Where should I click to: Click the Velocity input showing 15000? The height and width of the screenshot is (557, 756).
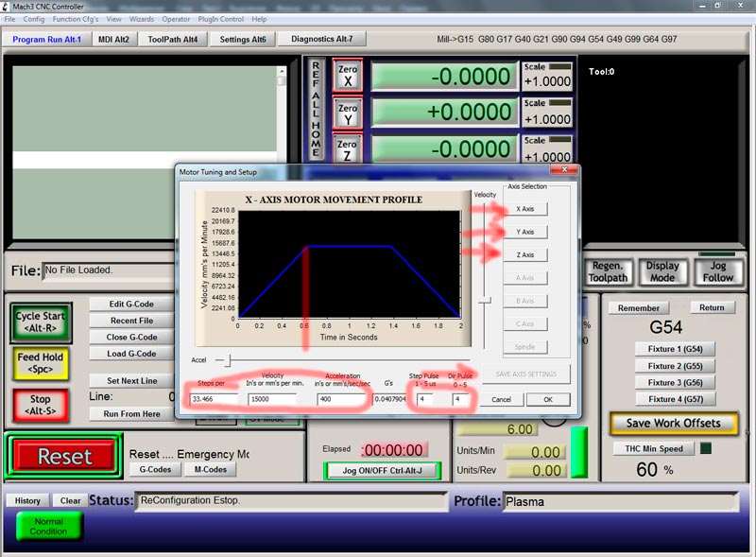click(x=272, y=399)
